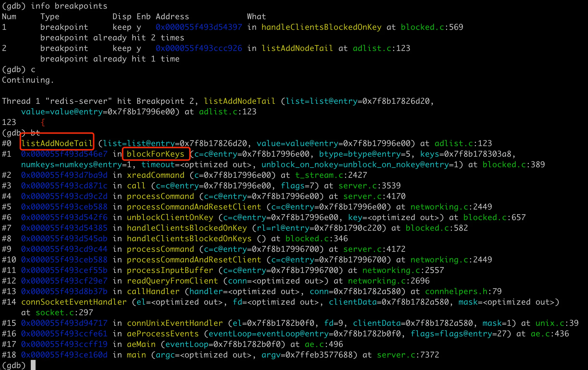Click the red opening brace at line 123
588x370 pixels.
(x=43, y=122)
